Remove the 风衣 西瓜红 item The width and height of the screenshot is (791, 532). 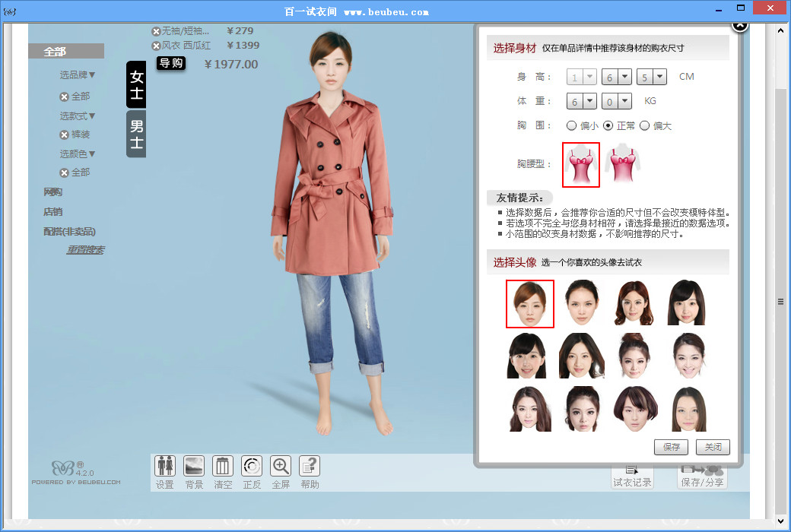coord(156,46)
